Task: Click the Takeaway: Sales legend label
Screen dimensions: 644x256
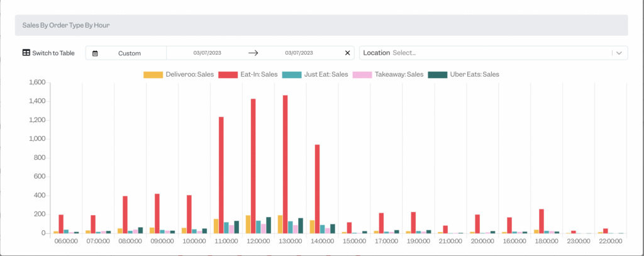Action: [399, 75]
